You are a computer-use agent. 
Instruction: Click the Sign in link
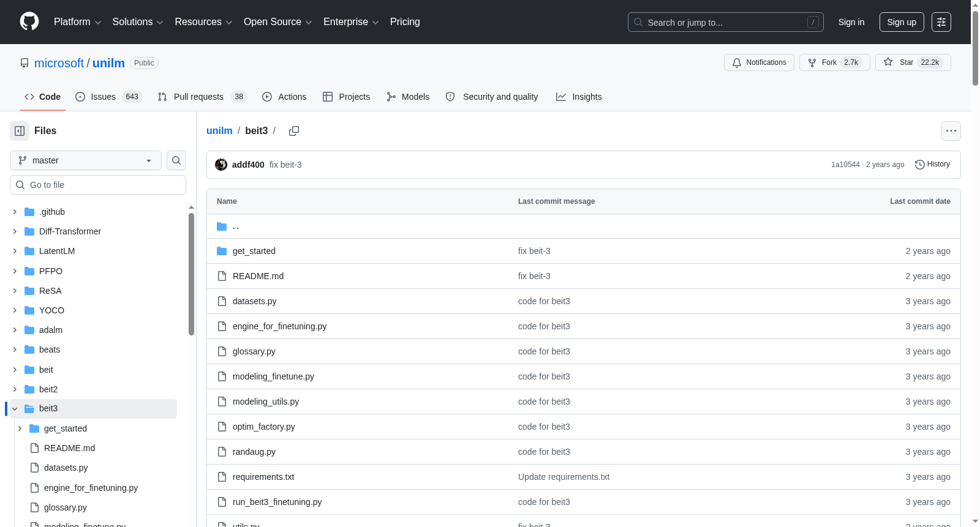pyautogui.click(x=851, y=22)
